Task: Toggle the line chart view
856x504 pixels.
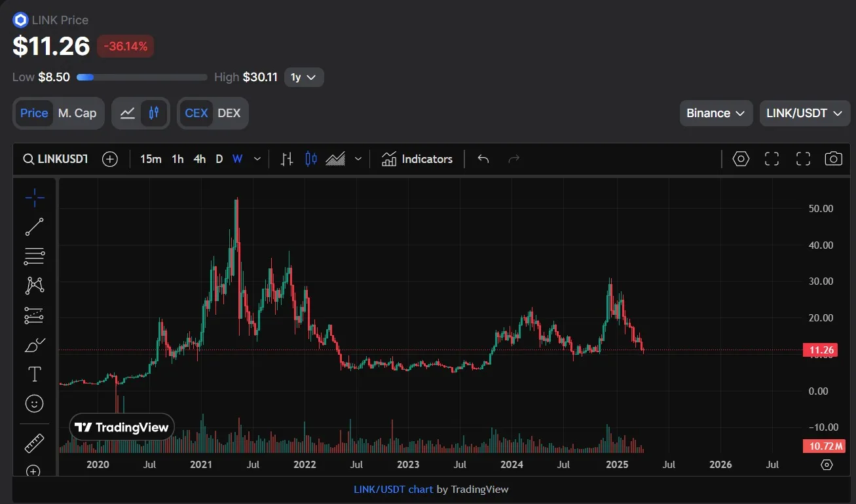Action: tap(128, 113)
